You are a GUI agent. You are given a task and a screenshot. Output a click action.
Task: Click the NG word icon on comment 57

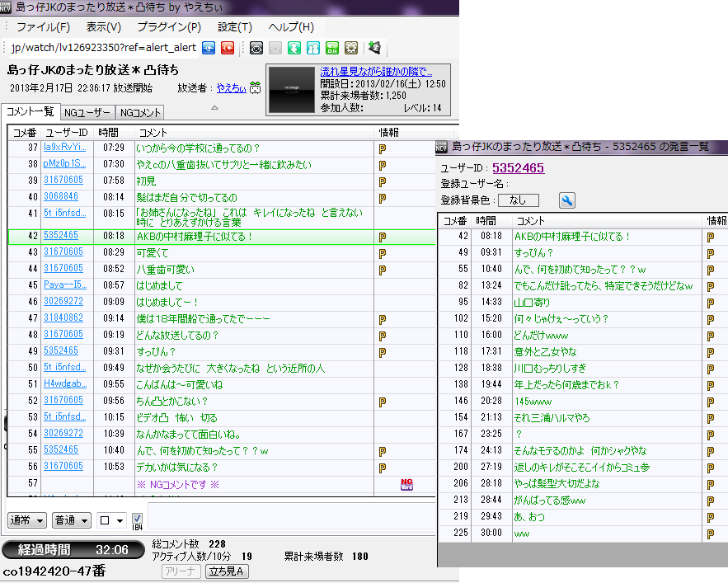coord(406,485)
